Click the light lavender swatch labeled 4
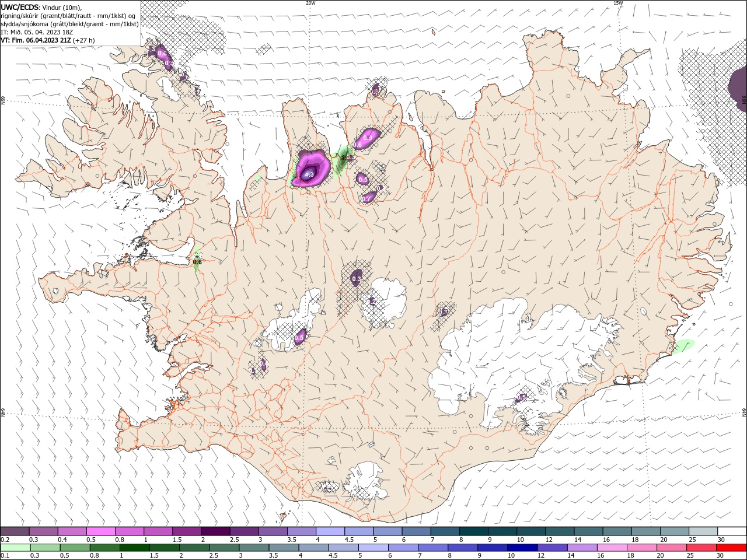Image resolution: width=747 pixels, height=560 pixels. click(x=330, y=531)
